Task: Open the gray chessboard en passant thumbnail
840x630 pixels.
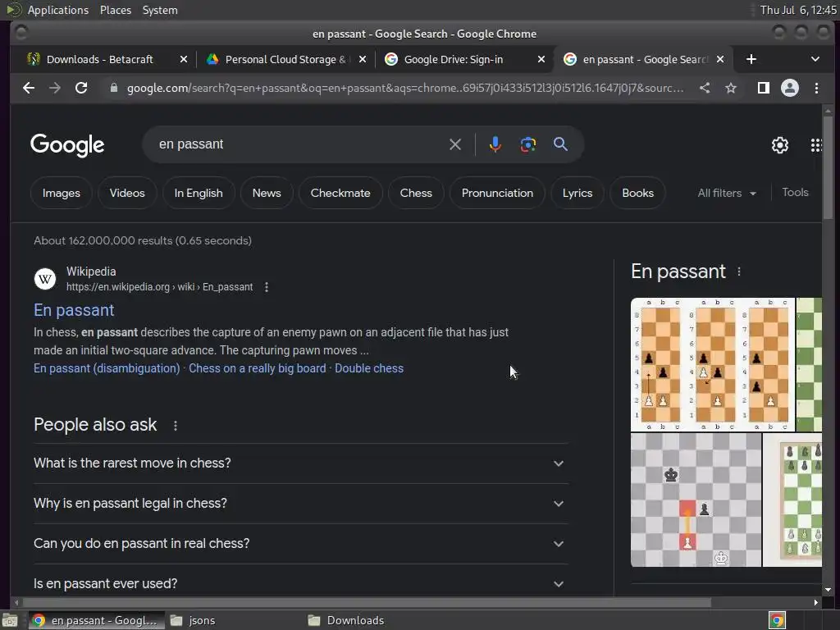Action: coord(696,500)
